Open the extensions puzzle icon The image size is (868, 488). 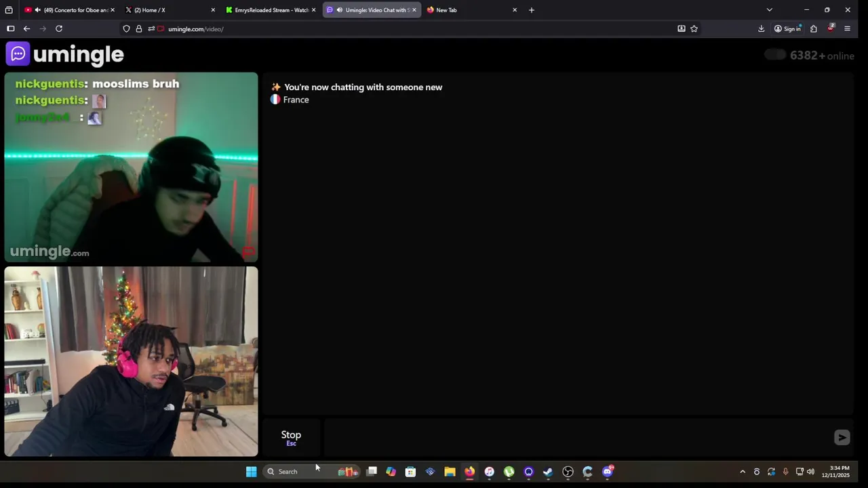pyautogui.click(x=814, y=28)
